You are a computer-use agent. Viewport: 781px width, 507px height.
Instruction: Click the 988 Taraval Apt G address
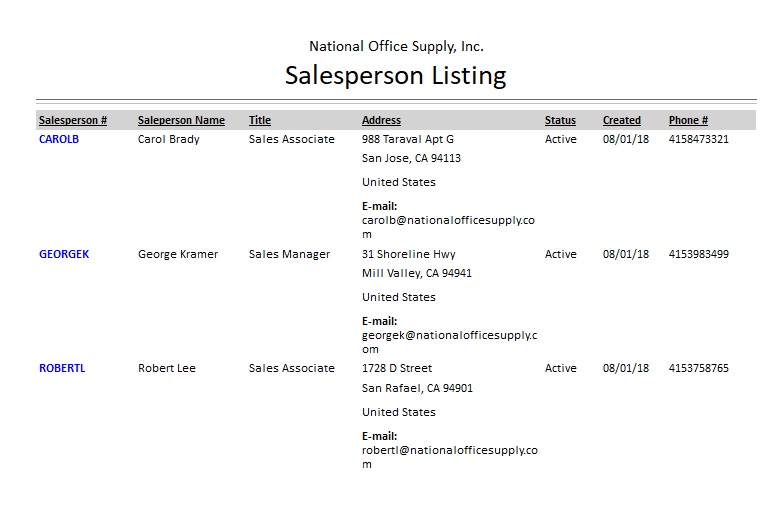(408, 140)
